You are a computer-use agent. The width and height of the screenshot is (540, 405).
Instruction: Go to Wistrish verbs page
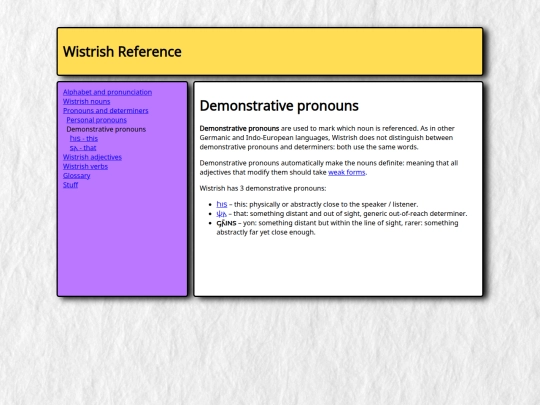85,166
